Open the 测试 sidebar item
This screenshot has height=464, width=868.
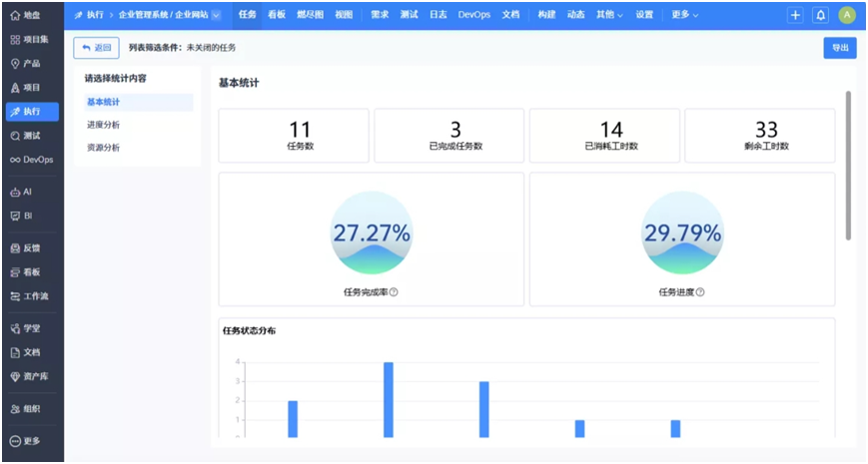point(25,136)
